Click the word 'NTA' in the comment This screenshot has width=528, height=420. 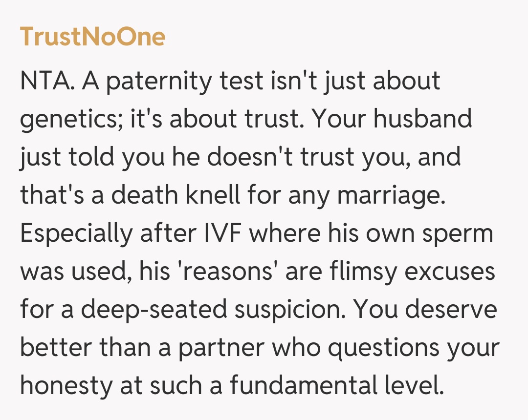(46, 81)
